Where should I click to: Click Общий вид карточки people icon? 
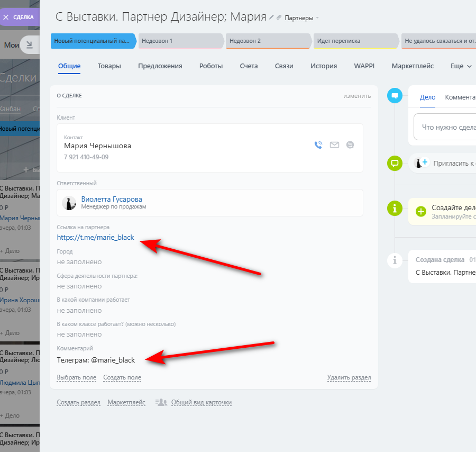coord(161,402)
